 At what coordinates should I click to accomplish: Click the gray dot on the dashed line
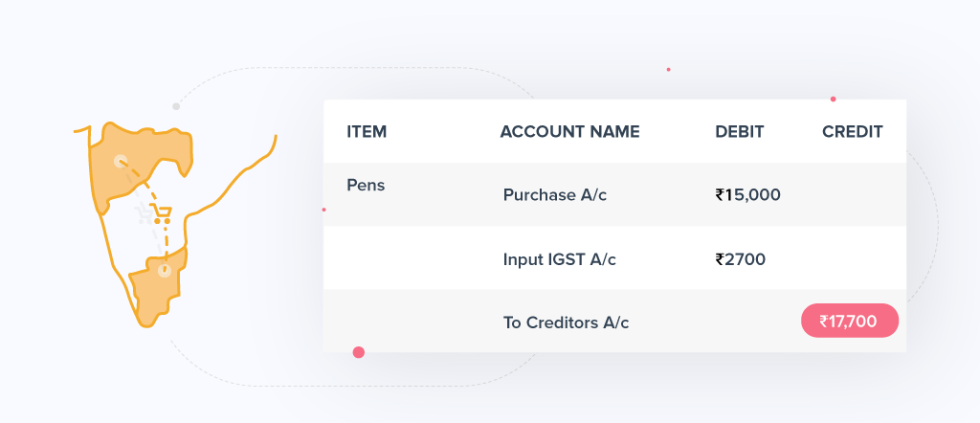pyautogui.click(x=176, y=106)
